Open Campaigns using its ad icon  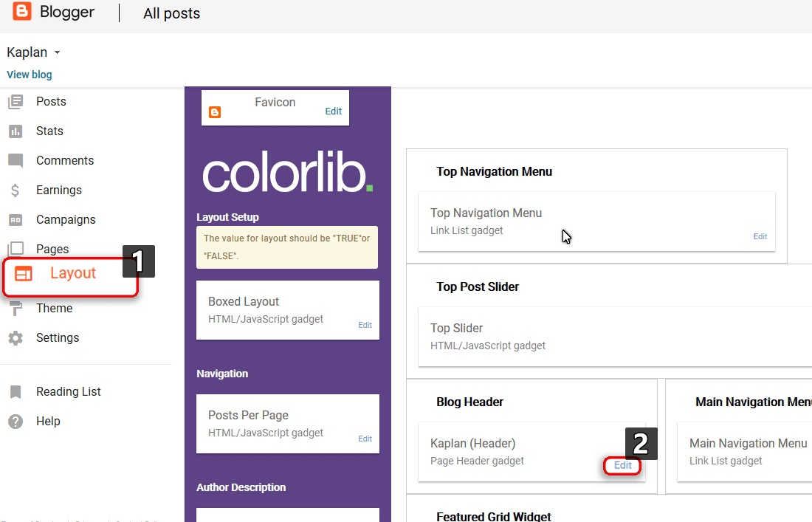(x=18, y=219)
